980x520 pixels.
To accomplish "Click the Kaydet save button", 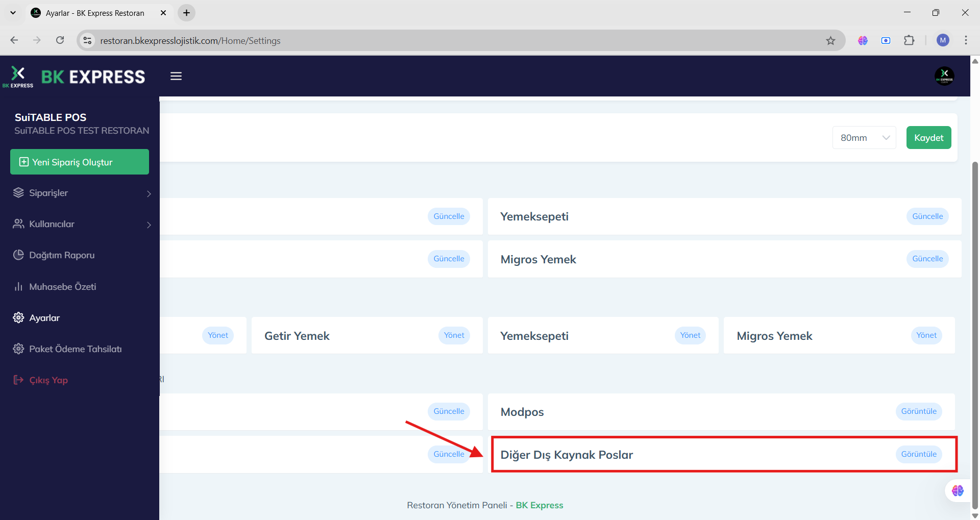I will [x=928, y=138].
